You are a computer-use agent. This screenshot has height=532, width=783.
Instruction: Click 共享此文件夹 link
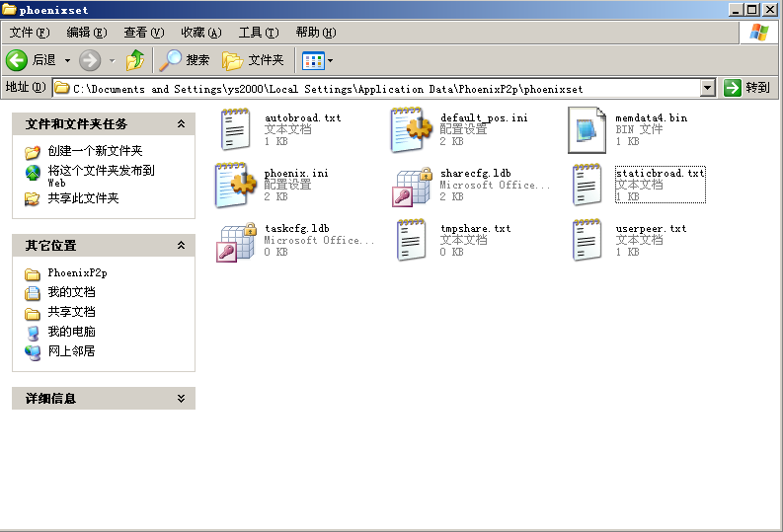click(x=83, y=198)
